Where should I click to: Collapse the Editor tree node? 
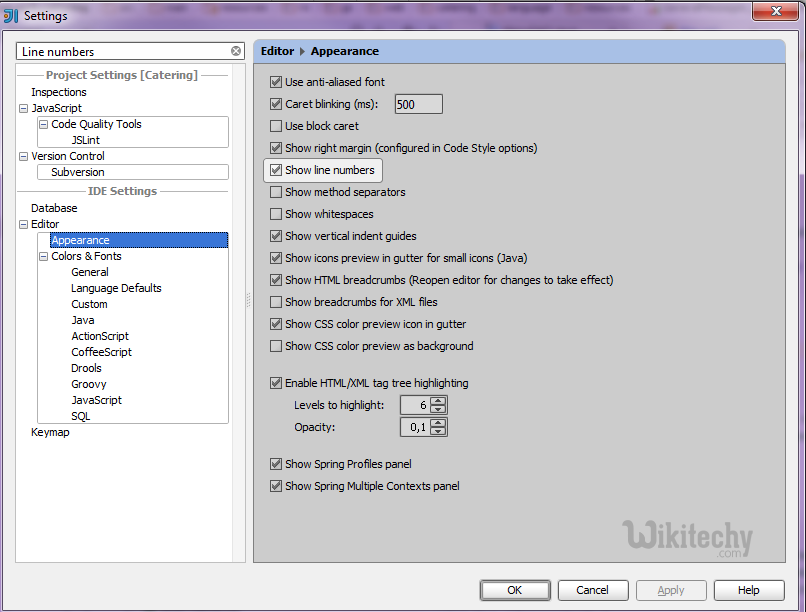pos(23,224)
